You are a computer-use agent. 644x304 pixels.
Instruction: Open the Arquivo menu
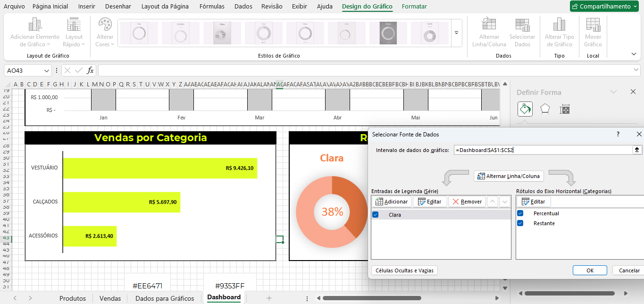coord(14,6)
